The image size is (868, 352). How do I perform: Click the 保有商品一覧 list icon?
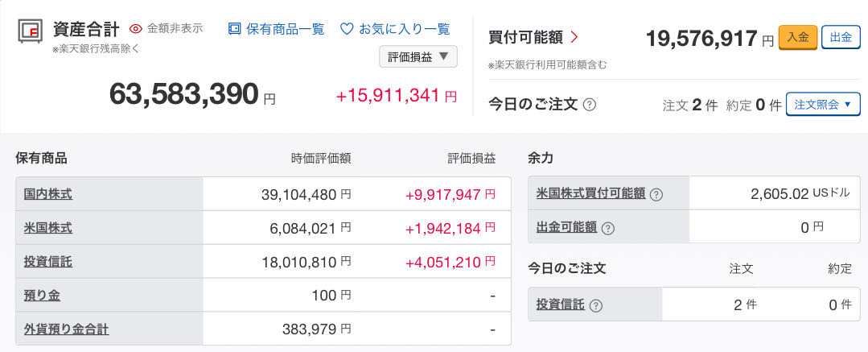tap(234, 29)
